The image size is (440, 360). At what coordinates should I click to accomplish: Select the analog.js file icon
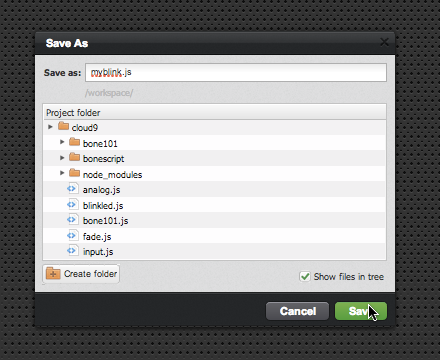(x=72, y=189)
